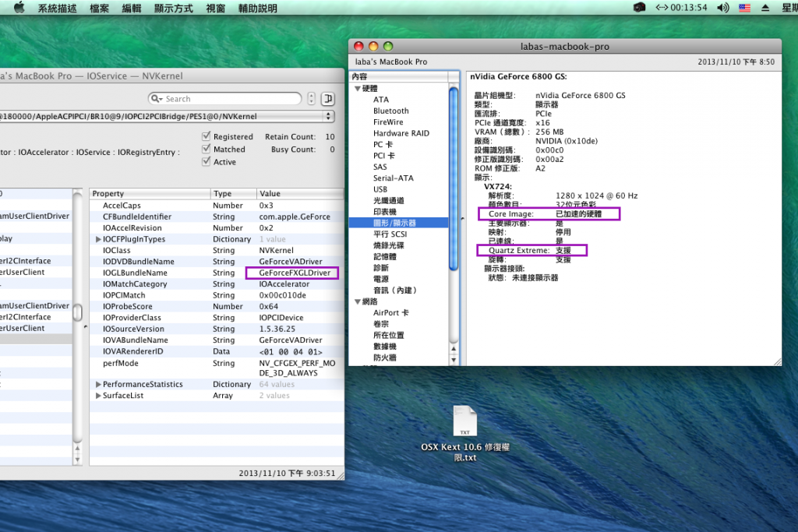Collapse the 硬體 section in sidebar
Screen dimensions: 798x532
[x=357, y=89]
